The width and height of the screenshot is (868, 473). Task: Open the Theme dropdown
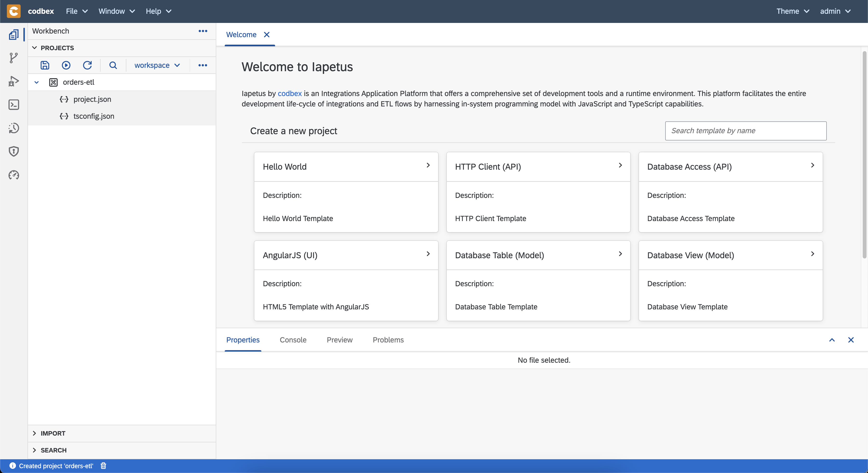coord(793,11)
